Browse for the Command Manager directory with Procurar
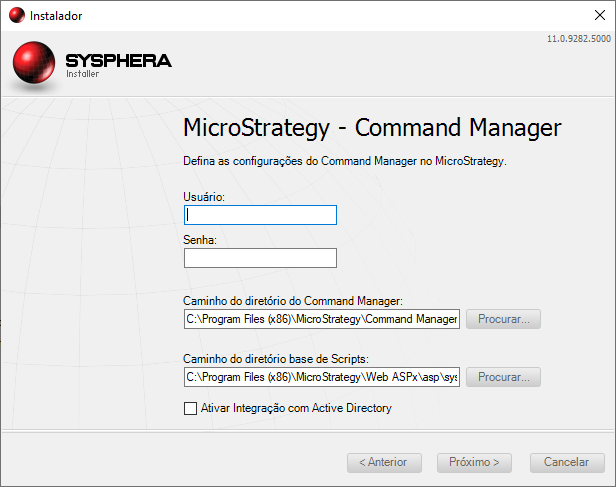Viewport: 616px width, 487px height. coord(503,319)
